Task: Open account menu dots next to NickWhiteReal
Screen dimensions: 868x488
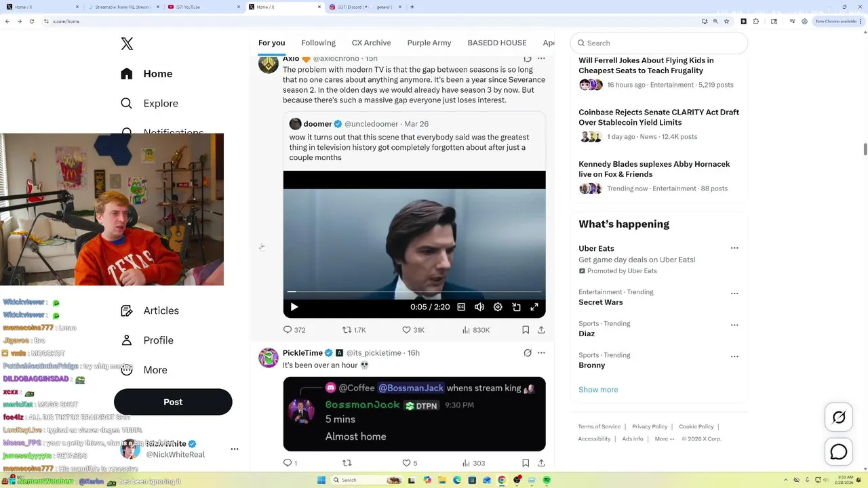Action: click(x=235, y=449)
